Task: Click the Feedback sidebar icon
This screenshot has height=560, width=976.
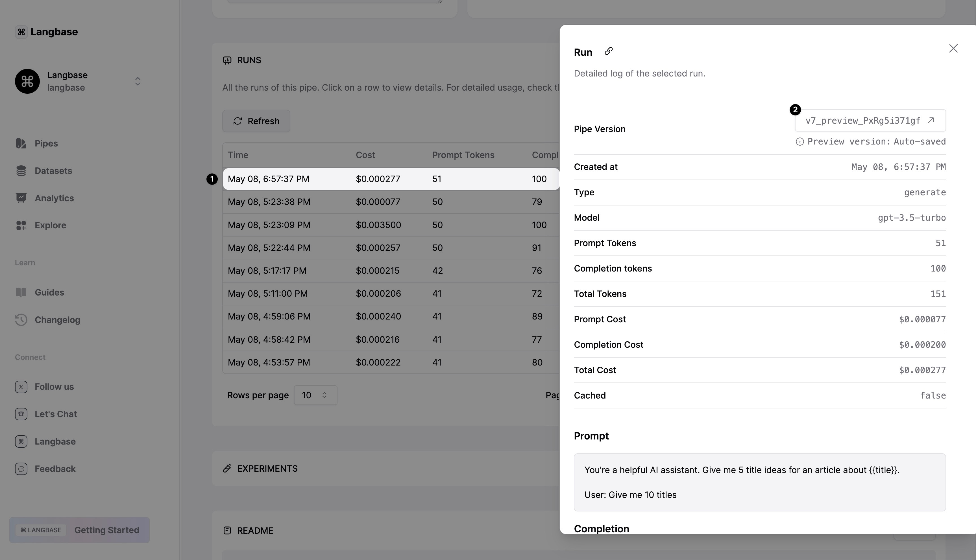Action: (21, 469)
